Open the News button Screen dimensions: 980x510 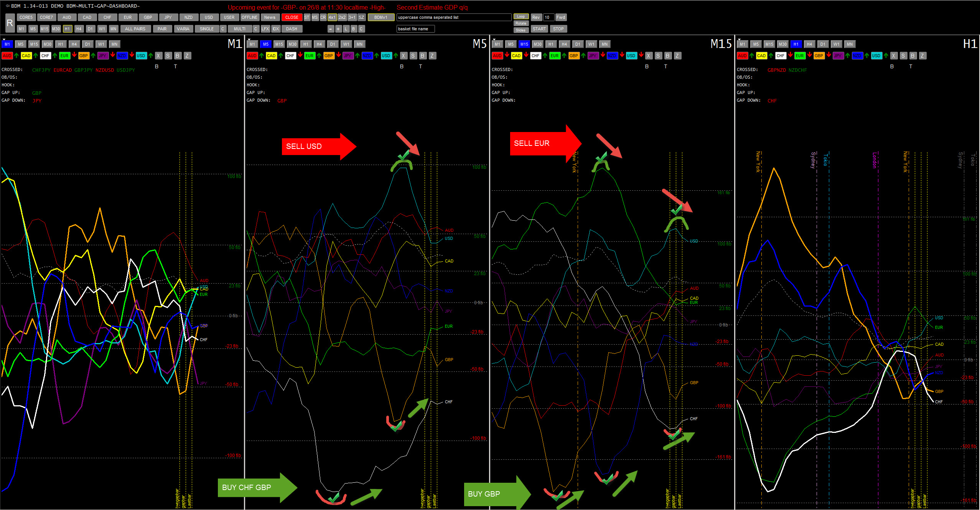tap(270, 17)
